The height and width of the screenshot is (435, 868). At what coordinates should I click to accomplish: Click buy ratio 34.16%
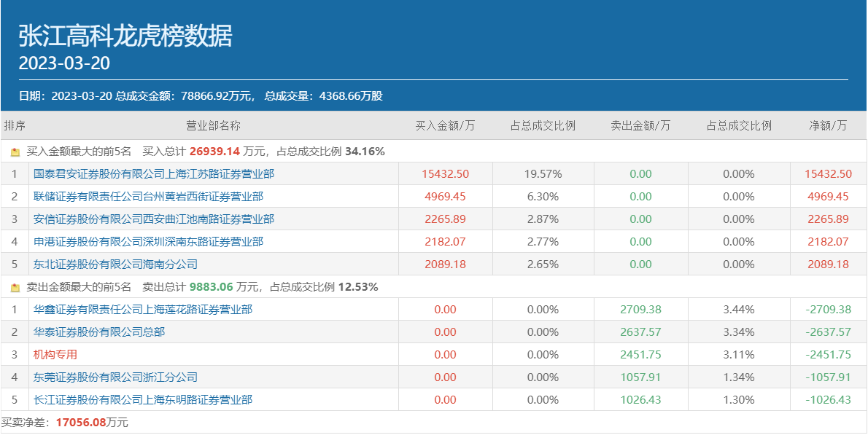[x=365, y=152]
